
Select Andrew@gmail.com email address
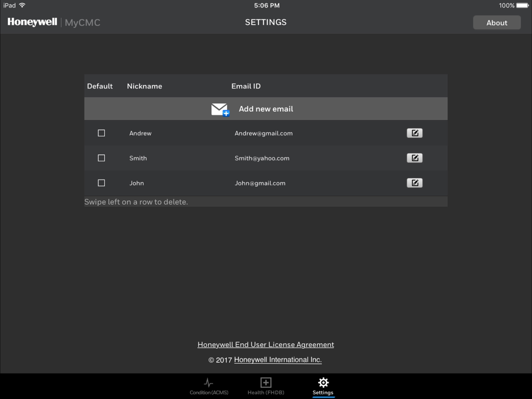(x=264, y=134)
